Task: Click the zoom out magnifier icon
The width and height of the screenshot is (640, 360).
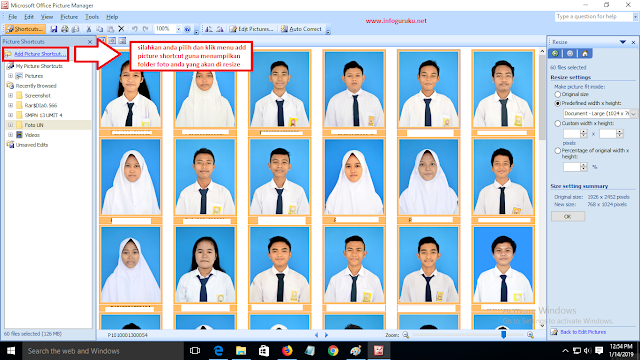Action: [406, 335]
